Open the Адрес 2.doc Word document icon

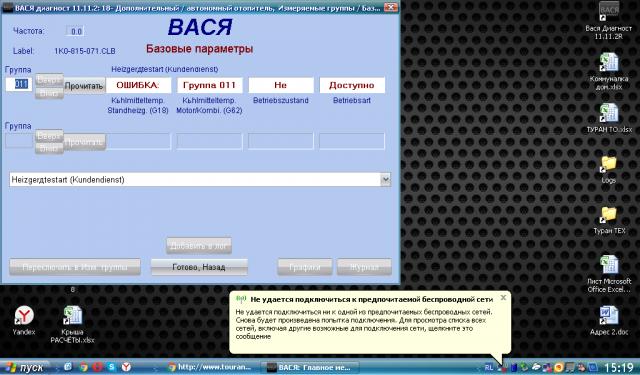(x=609, y=321)
